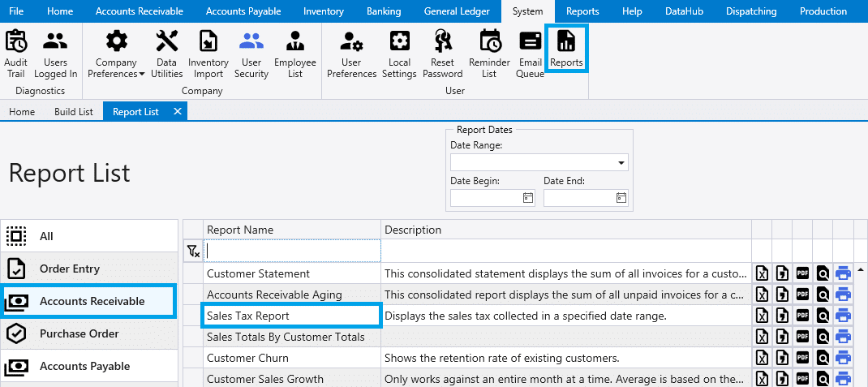Sort by the Report Name column header

(x=292, y=230)
